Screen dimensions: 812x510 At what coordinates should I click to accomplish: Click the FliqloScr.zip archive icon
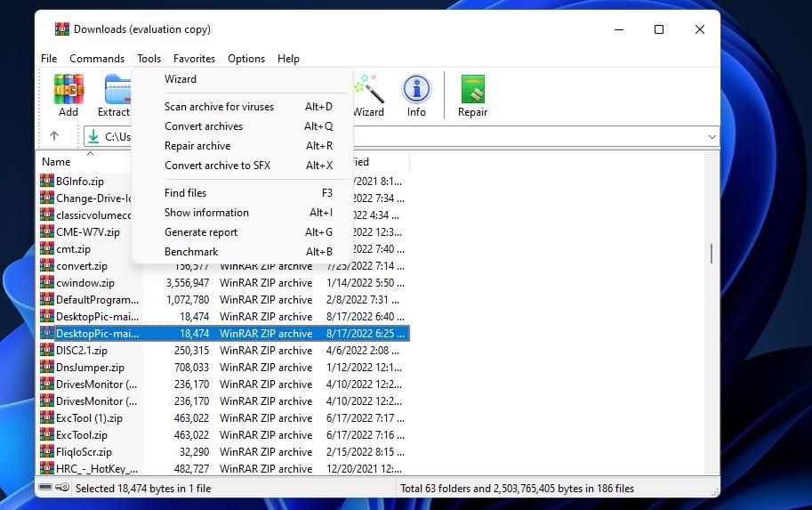click(x=47, y=451)
